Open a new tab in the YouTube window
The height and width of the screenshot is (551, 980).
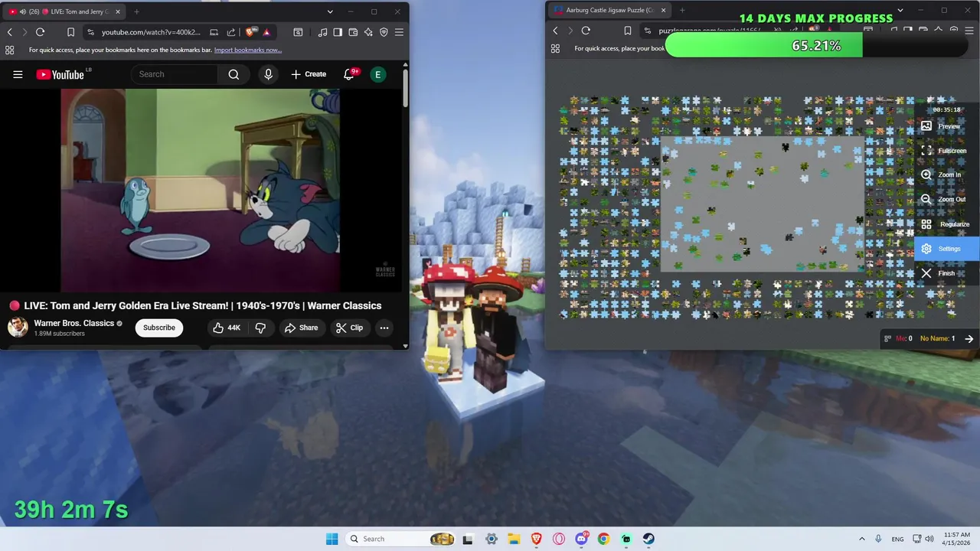pyautogui.click(x=136, y=11)
